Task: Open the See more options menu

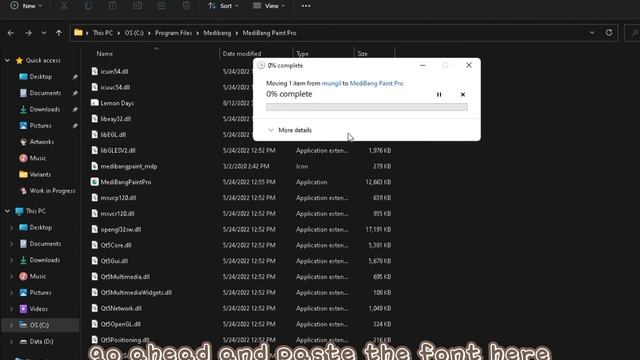Action: pyautogui.click(x=306, y=6)
